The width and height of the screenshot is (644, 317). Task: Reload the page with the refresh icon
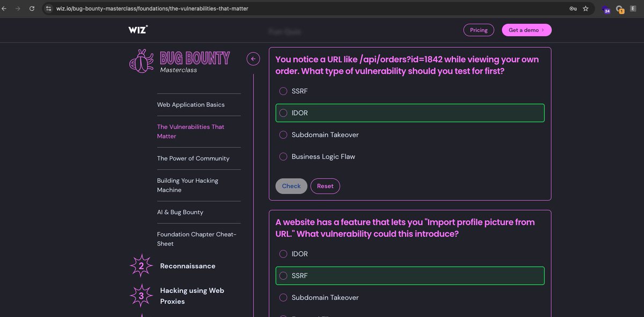click(32, 9)
